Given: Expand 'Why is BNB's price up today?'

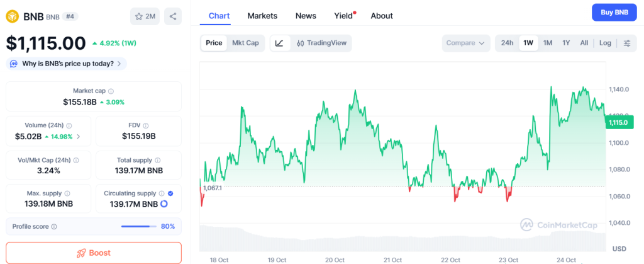Looking at the screenshot, I should [66, 64].
